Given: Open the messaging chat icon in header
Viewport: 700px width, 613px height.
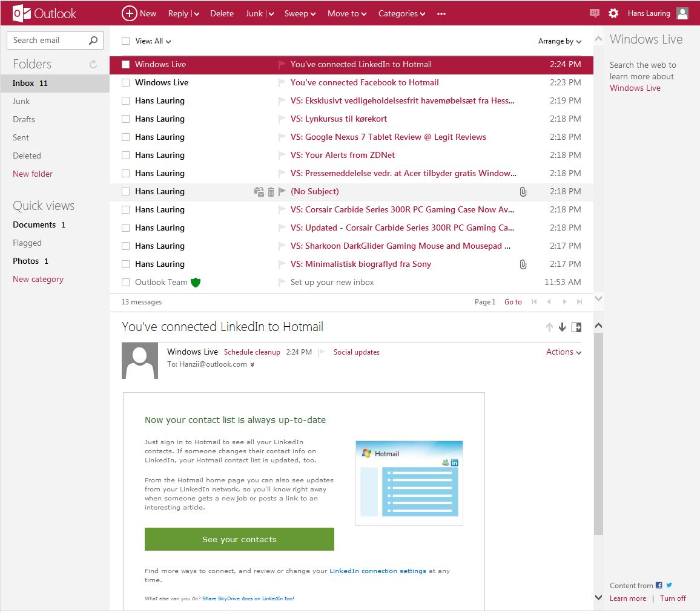Looking at the screenshot, I should point(594,13).
